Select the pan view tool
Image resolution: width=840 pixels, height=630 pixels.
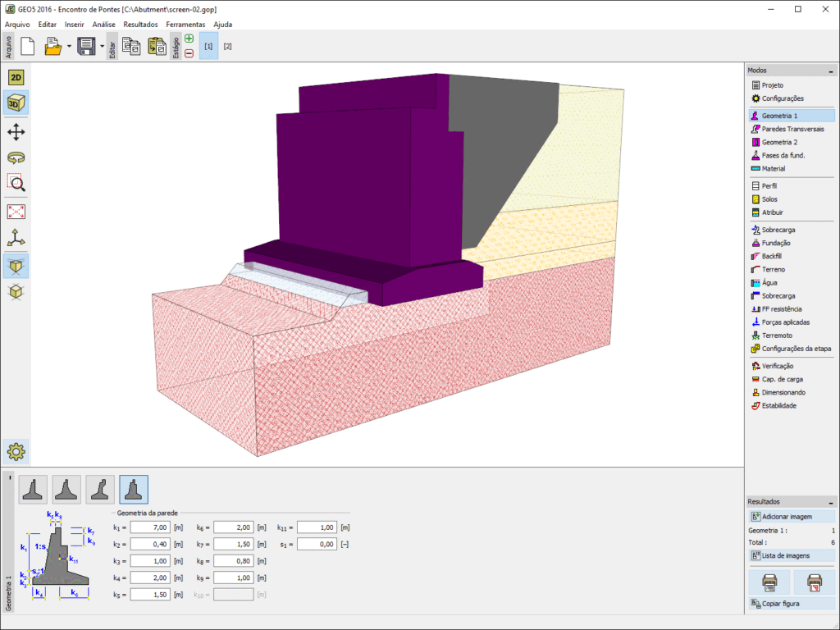(16, 132)
